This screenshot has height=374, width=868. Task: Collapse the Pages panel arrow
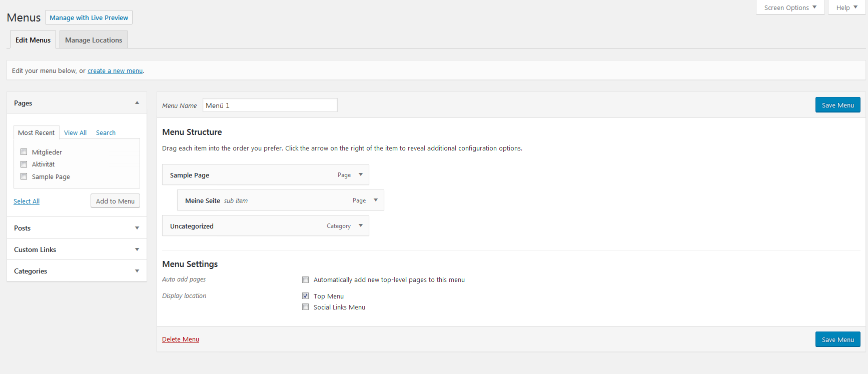coord(137,103)
